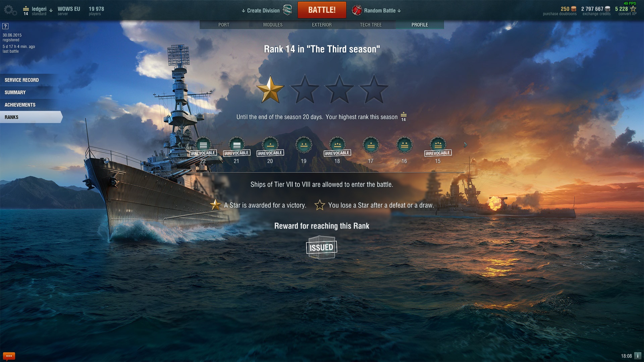Open the settings gear menu
The image size is (644, 362).
[x=10, y=10]
